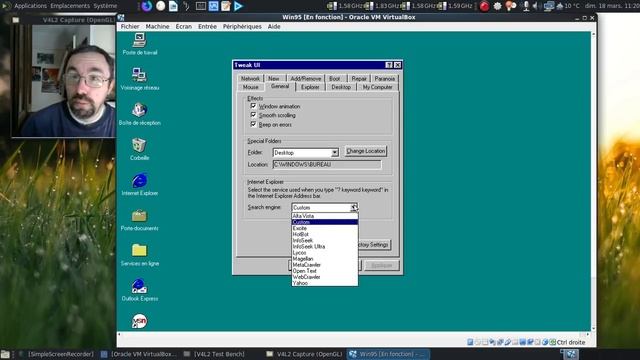Expand the Folder Desktop dropdown
640x360 pixels.
pyautogui.click(x=335, y=153)
